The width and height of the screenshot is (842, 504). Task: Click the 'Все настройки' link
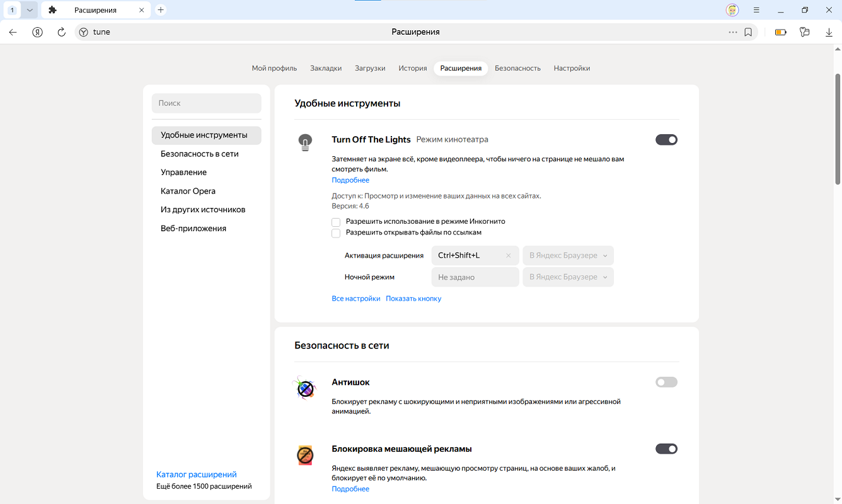coord(356,299)
